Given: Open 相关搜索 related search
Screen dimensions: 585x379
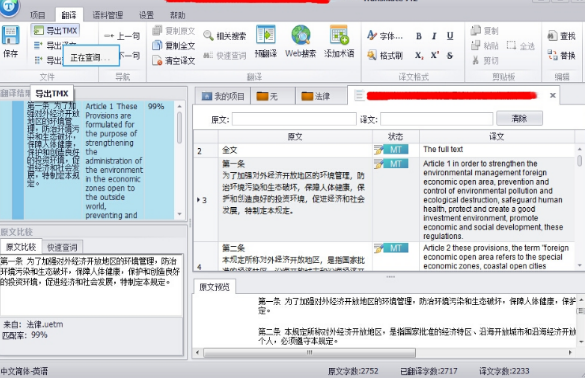Looking at the screenshot, I should click(x=225, y=36).
